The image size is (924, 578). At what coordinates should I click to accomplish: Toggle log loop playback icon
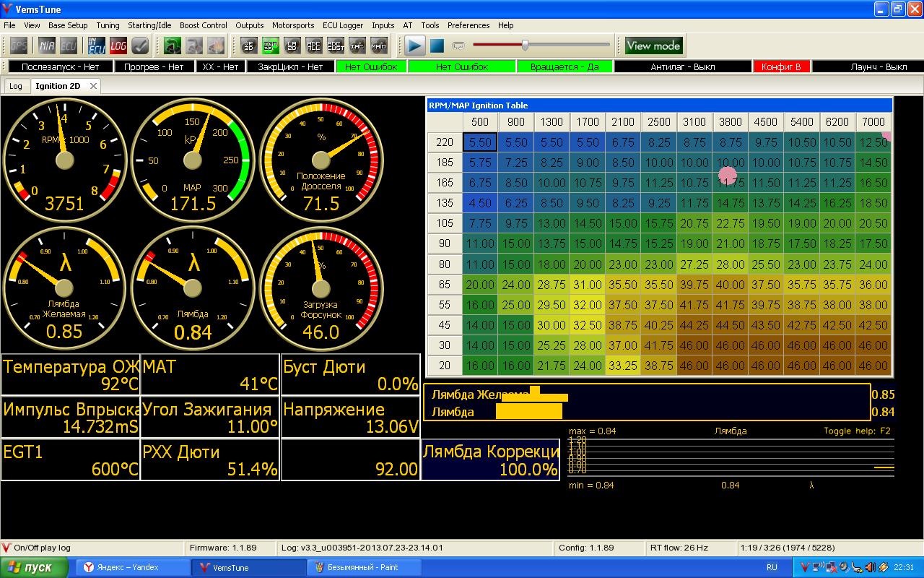pos(458,46)
